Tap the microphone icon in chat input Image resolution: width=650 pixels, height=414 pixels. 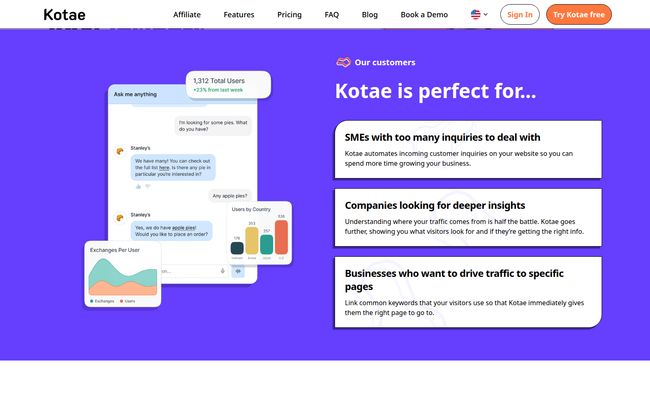point(221,270)
